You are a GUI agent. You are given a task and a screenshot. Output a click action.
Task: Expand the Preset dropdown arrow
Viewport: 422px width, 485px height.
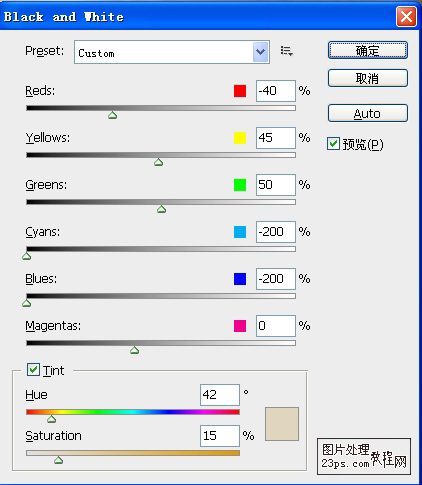260,52
